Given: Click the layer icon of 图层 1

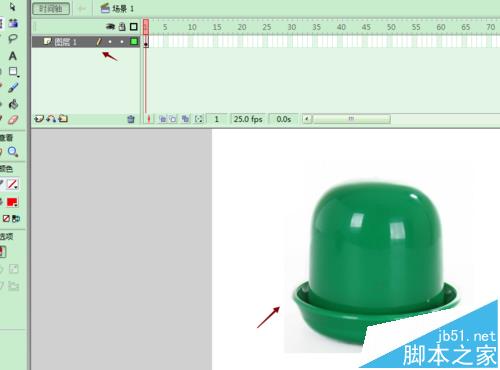Looking at the screenshot, I should coord(47,41).
